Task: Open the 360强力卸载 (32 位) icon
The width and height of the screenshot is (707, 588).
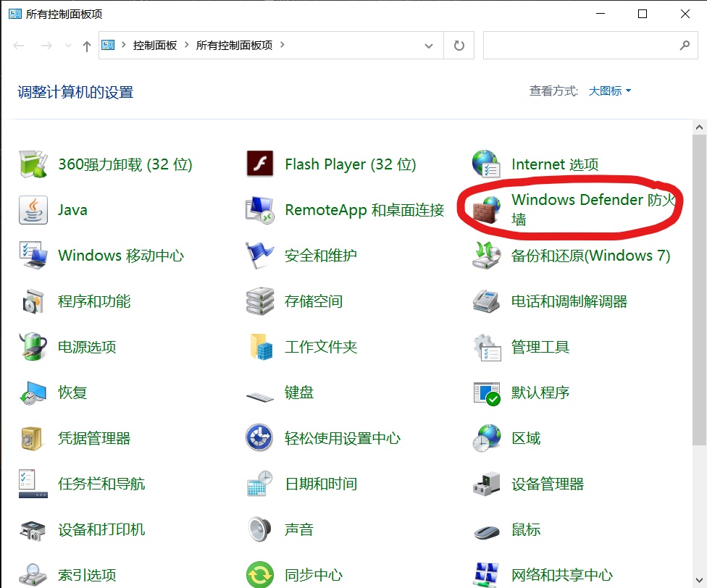Action: point(33,164)
